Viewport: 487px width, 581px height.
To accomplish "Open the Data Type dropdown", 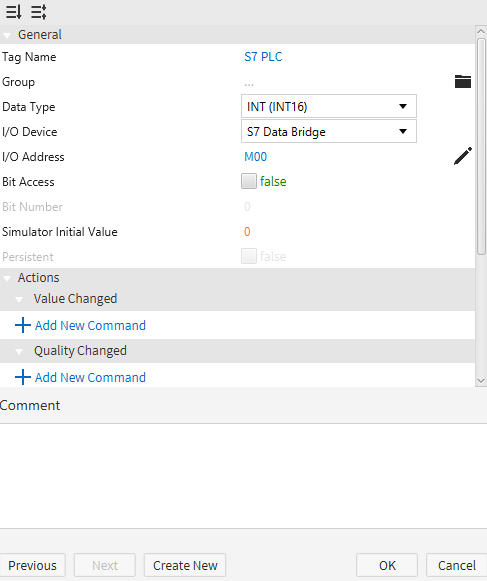I will 329,106.
